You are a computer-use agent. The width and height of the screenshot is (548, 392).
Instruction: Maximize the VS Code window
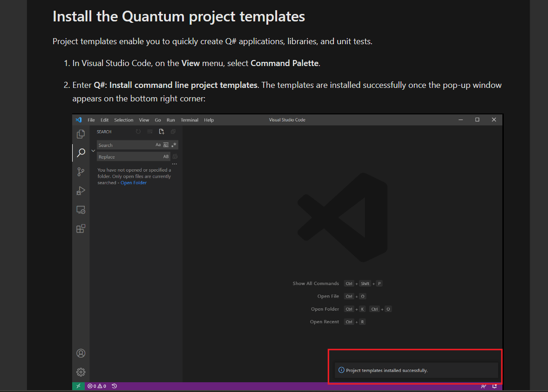click(477, 120)
